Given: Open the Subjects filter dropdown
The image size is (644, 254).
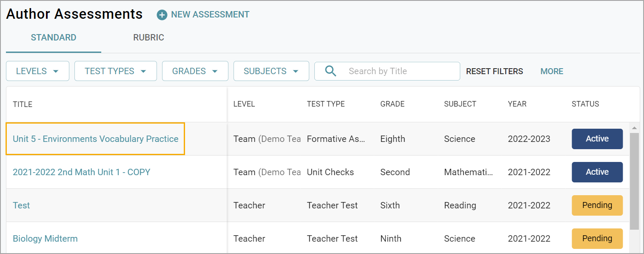Looking at the screenshot, I should click(271, 71).
